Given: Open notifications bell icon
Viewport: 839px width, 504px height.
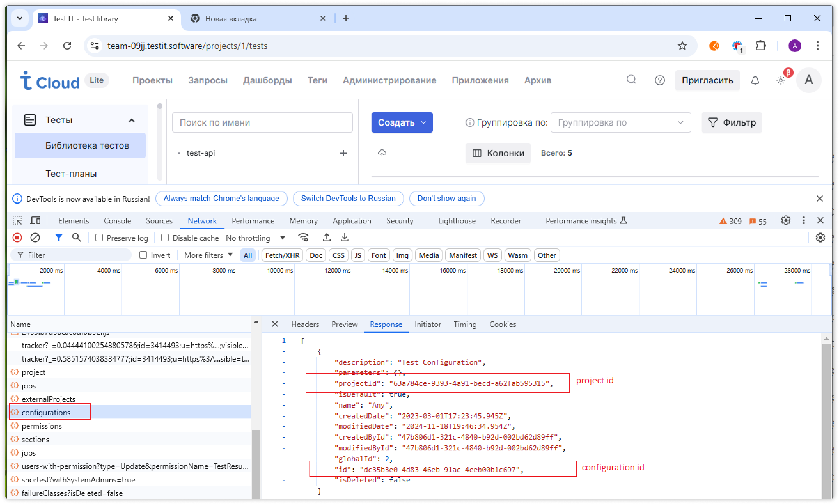Looking at the screenshot, I should [755, 81].
